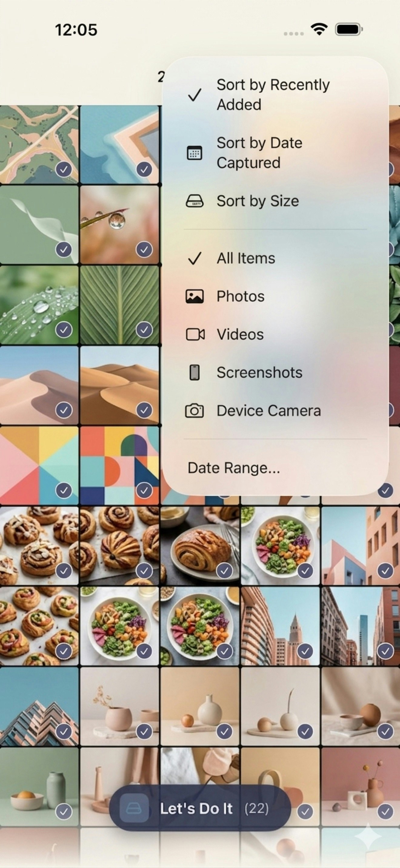Tap the Wi-Fi status icon

[319, 29]
